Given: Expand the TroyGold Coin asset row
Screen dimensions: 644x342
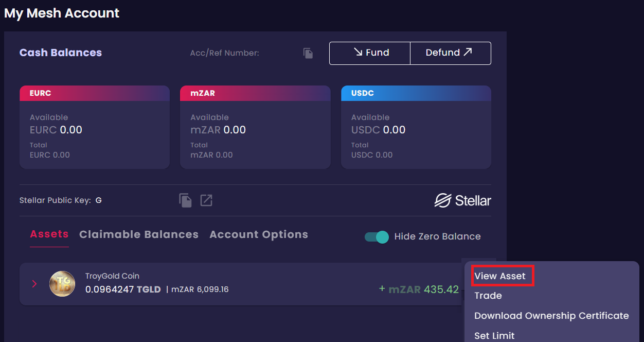Looking at the screenshot, I should 34,284.
